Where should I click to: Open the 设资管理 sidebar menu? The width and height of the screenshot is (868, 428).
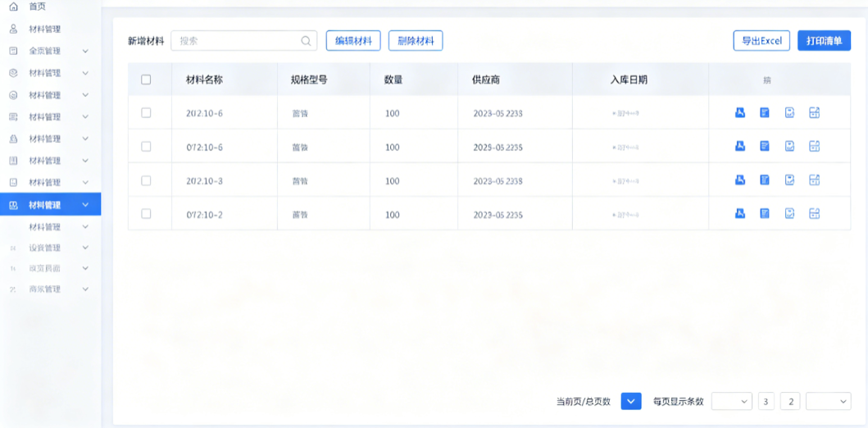(x=50, y=248)
